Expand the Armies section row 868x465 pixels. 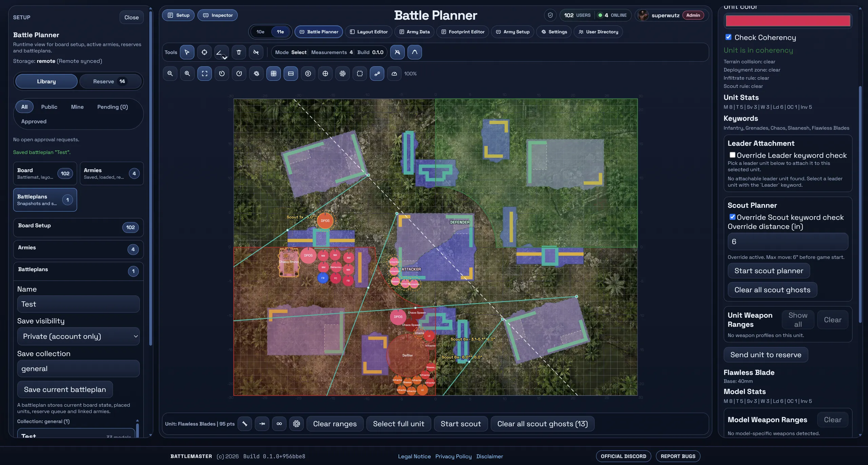pyautogui.click(x=78, y=249)
